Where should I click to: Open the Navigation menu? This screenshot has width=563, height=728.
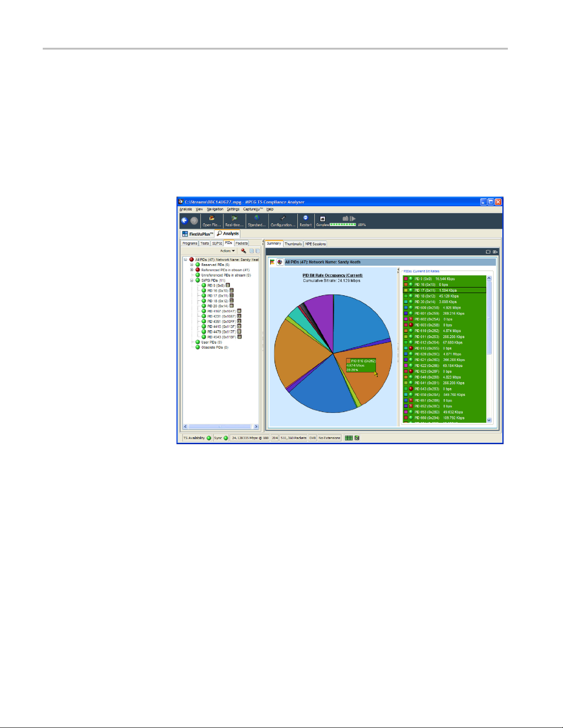tap(215, 209)
